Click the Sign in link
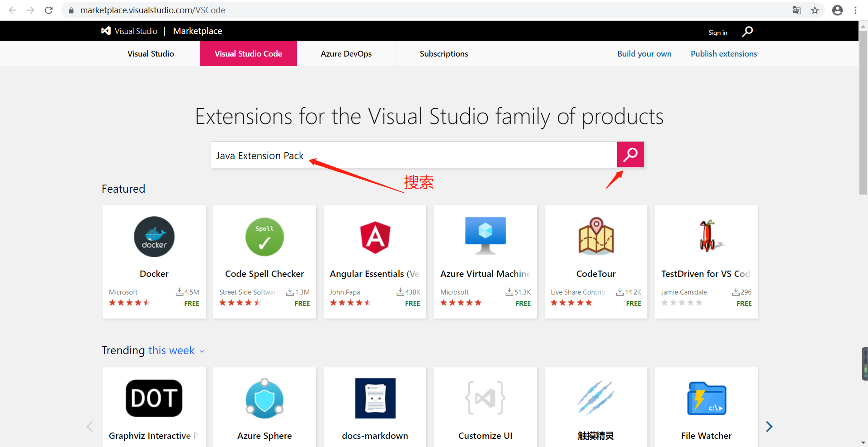 click(x=718, y=32)
